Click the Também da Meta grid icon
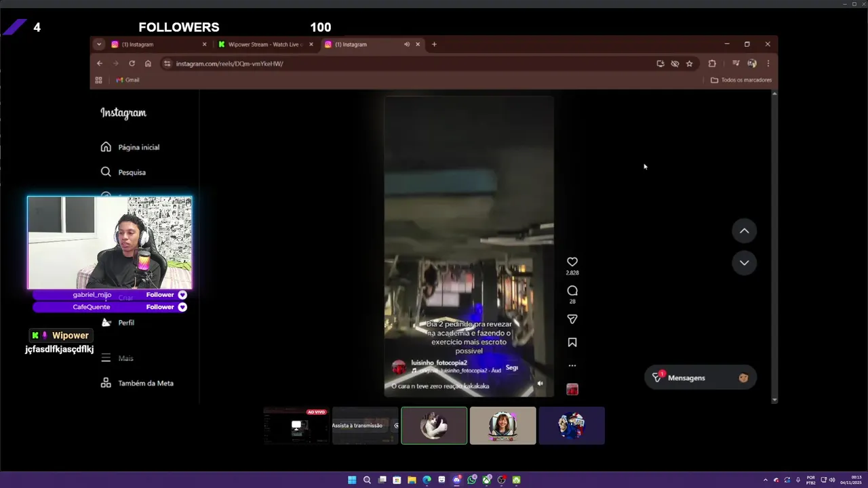This screenshot has width=868, height=488. [x=106, y=383]
